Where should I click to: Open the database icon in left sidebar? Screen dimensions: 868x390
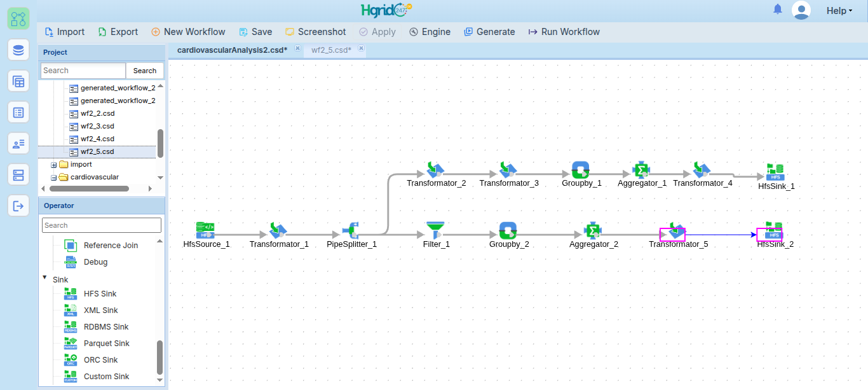(18, 50)
